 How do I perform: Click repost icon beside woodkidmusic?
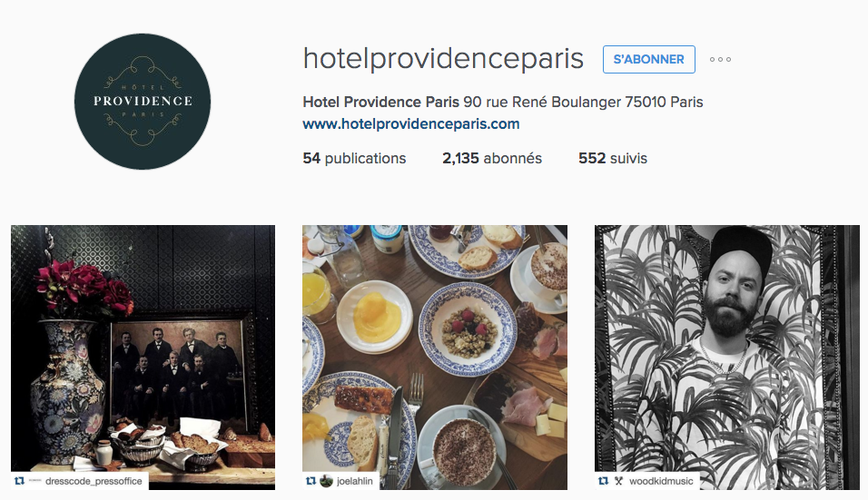(604, 481)
